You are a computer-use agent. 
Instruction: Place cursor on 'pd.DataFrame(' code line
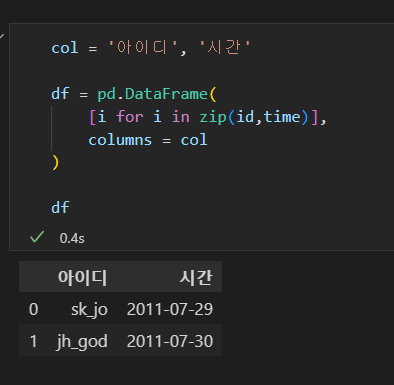pyautogui.click(x=134, y=94)
